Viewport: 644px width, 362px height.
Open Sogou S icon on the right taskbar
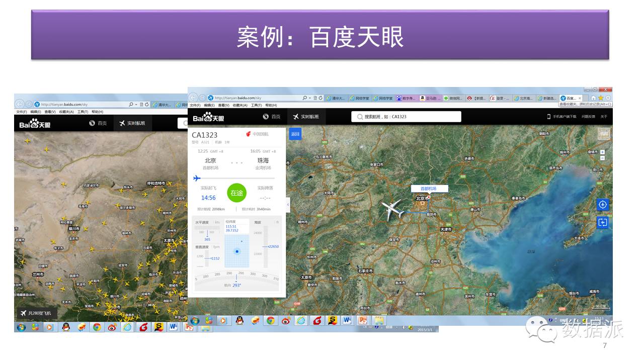[x=332, y=320]
